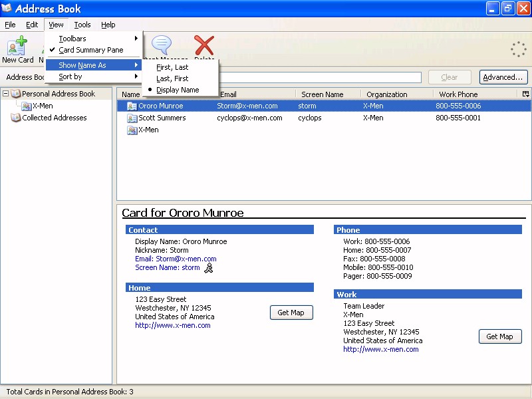
Task: Click the column picker icon in list header
Action: pos(525,94)
